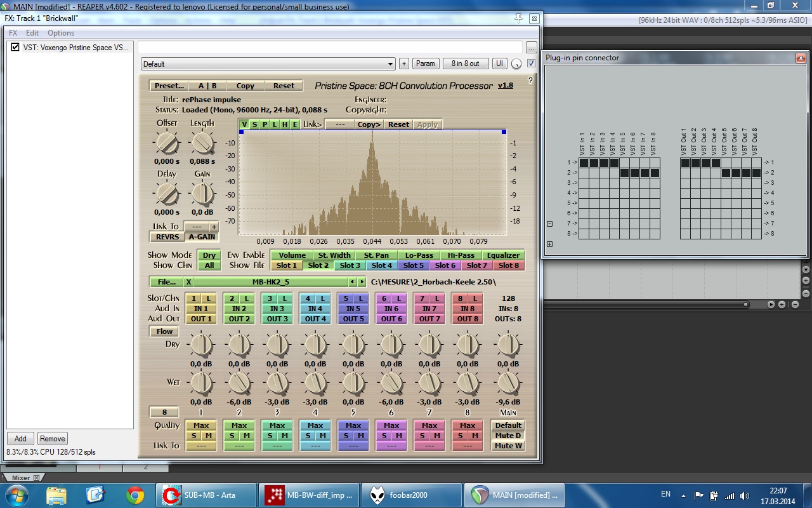
Task: Click the next impulse file arrow
Action: click(362, 282)
